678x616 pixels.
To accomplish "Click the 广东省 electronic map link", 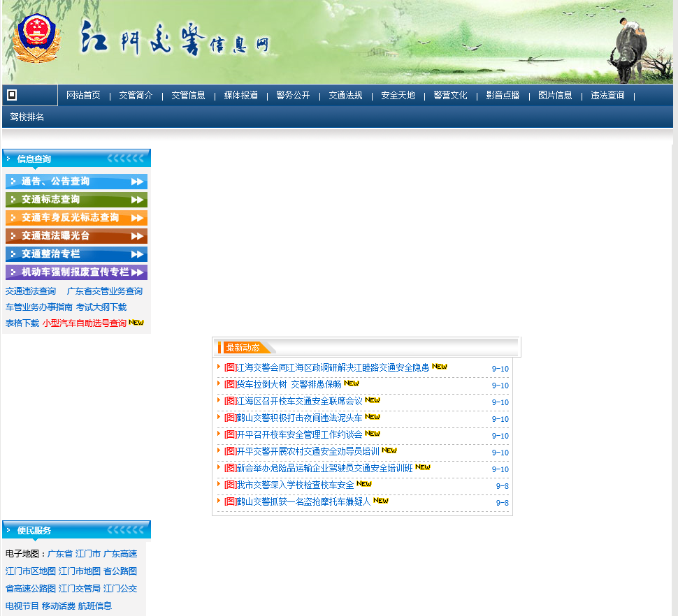I will [x=59, y=554].
